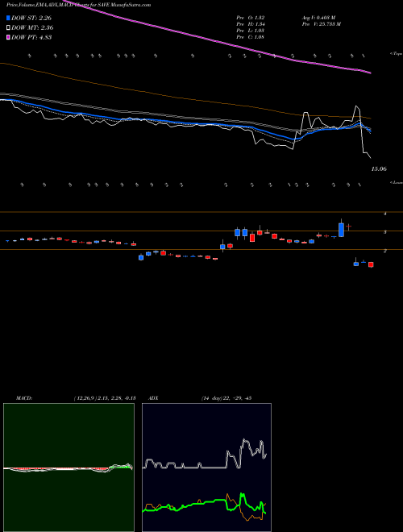Click the Avg V: 6.403 M value
This screenshot has height=532, width=403.
point(318,18)
